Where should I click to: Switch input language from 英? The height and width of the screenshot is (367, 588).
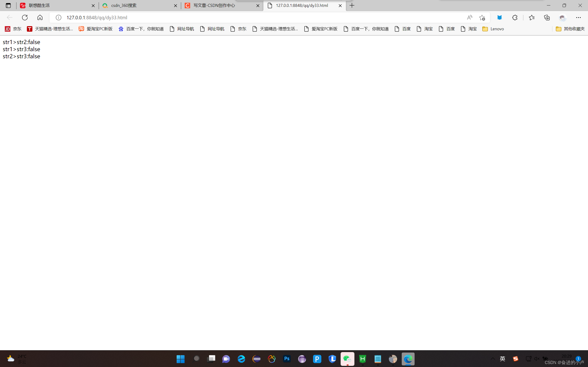tap(503, 359)
